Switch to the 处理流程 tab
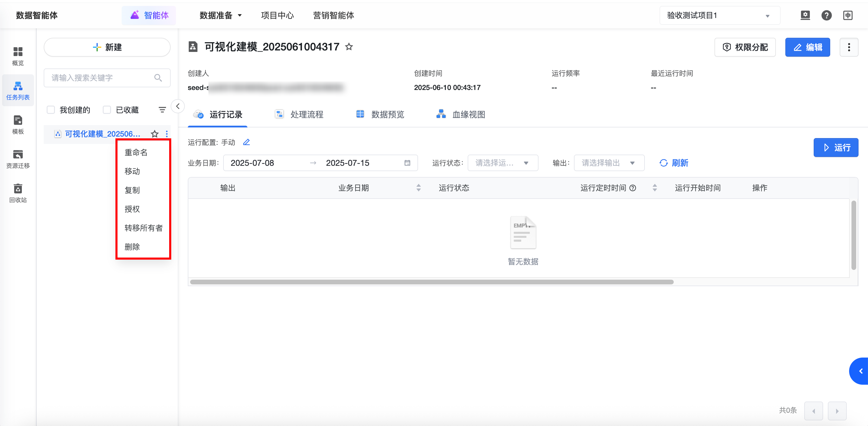Viewport: 868px width, 426px height. [x=300, y=114]
